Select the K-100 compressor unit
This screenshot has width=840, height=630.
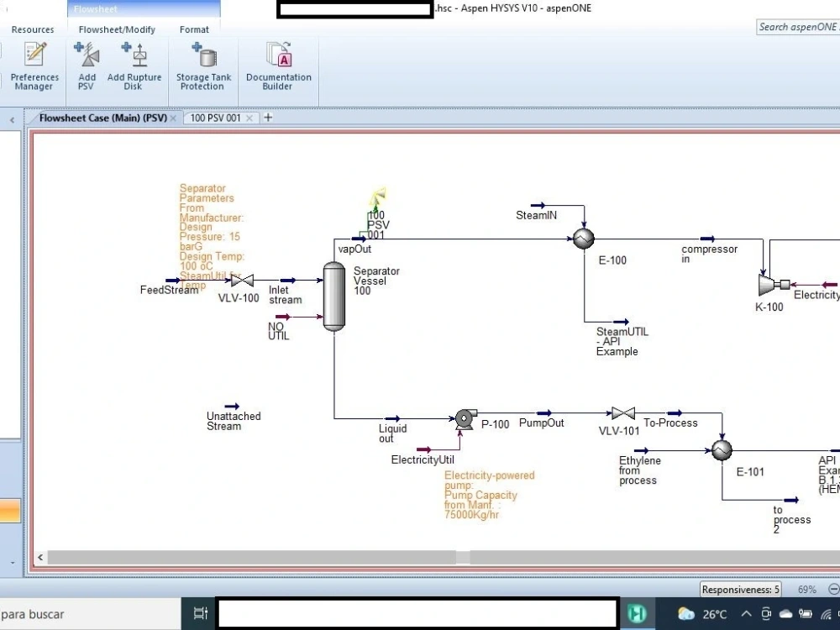click(x=767, y=286)
